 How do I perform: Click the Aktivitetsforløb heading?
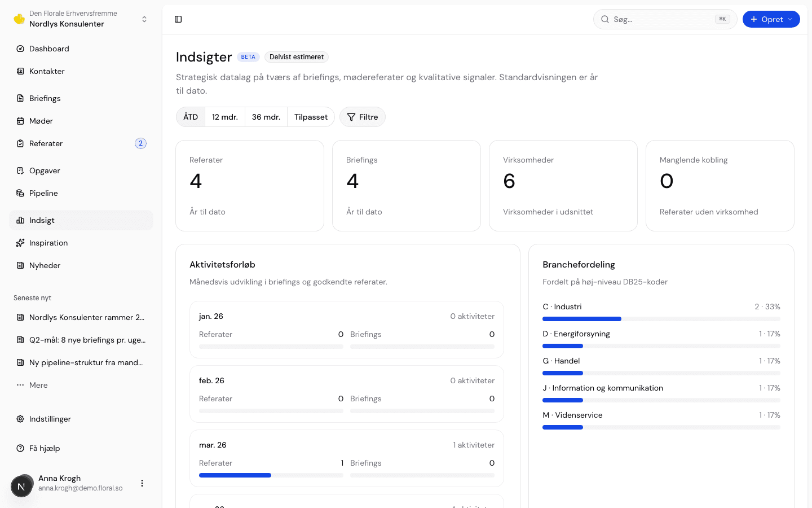click(x=222, y=264)
